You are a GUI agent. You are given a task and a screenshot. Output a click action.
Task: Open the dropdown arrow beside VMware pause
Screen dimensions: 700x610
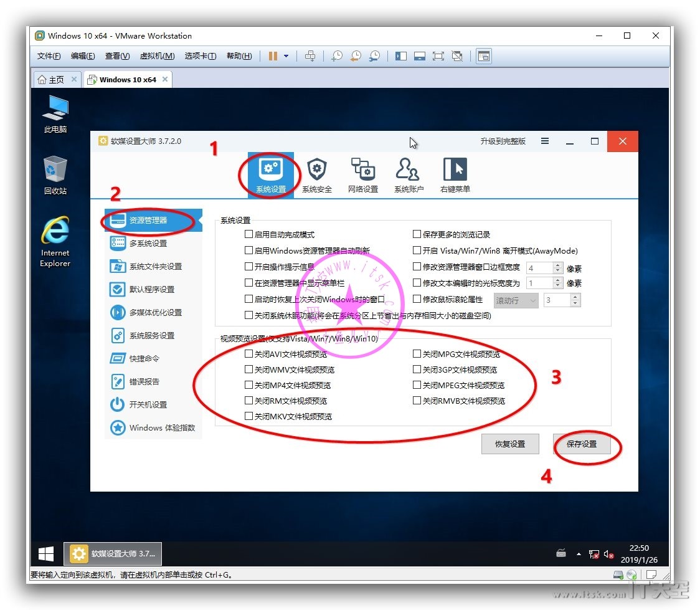pos(286,56)
